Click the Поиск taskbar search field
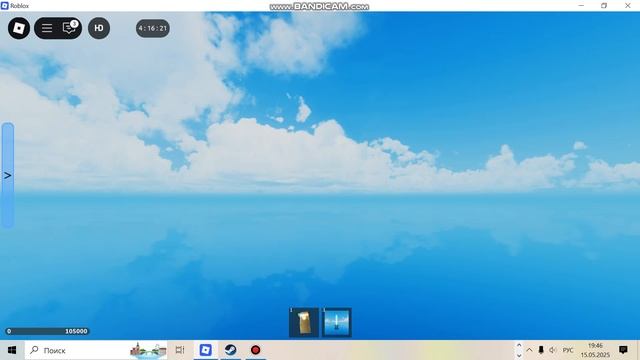The width and height of the screenshot is (640, 360). [96, 350]
